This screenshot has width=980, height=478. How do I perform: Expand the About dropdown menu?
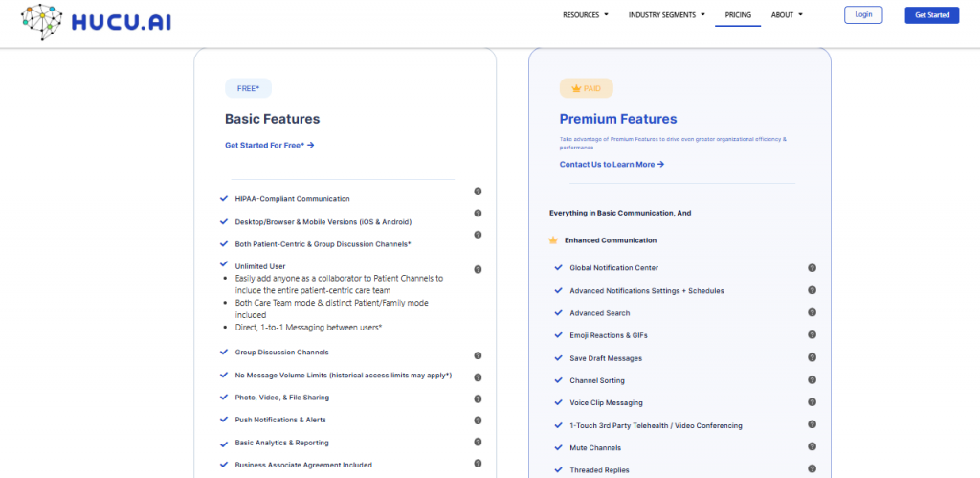[x=787, y=15]
